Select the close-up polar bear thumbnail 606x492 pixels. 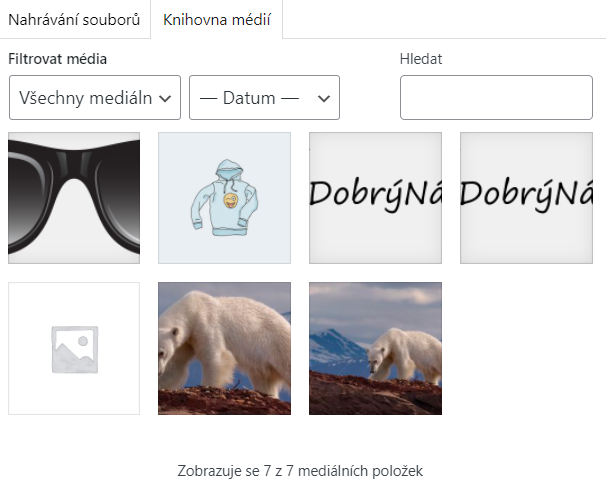tap(225, 349)
